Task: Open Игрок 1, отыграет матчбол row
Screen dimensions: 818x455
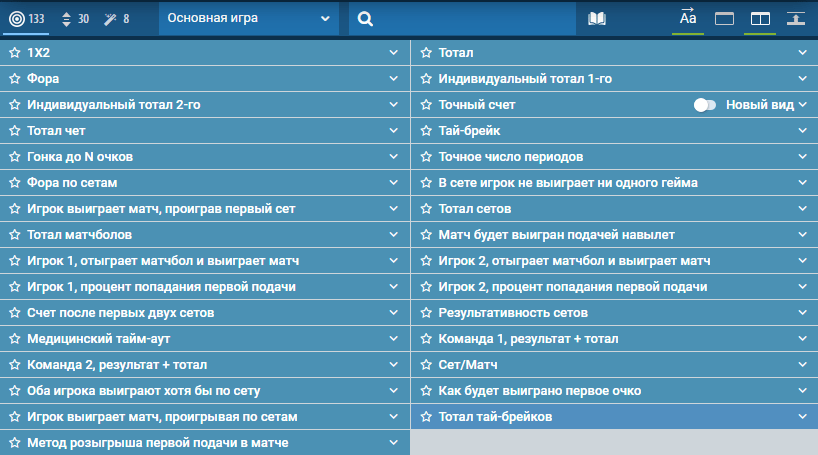Action: tap(204, 260)
